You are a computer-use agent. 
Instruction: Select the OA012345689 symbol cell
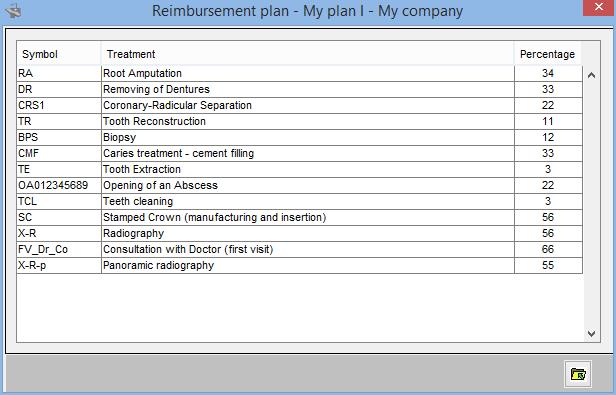(59, 186)
